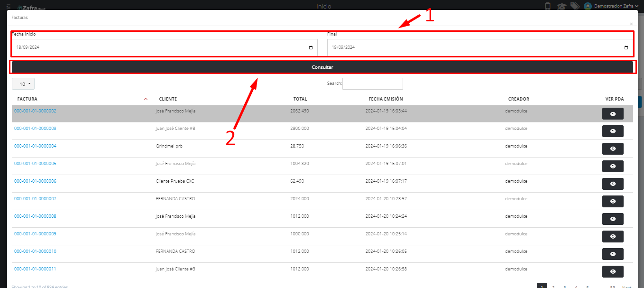The width and height of the screenshot is (644, 288).
Task: Select total value 2300.000
Action: pyautogui.click(x=299, y=128)
